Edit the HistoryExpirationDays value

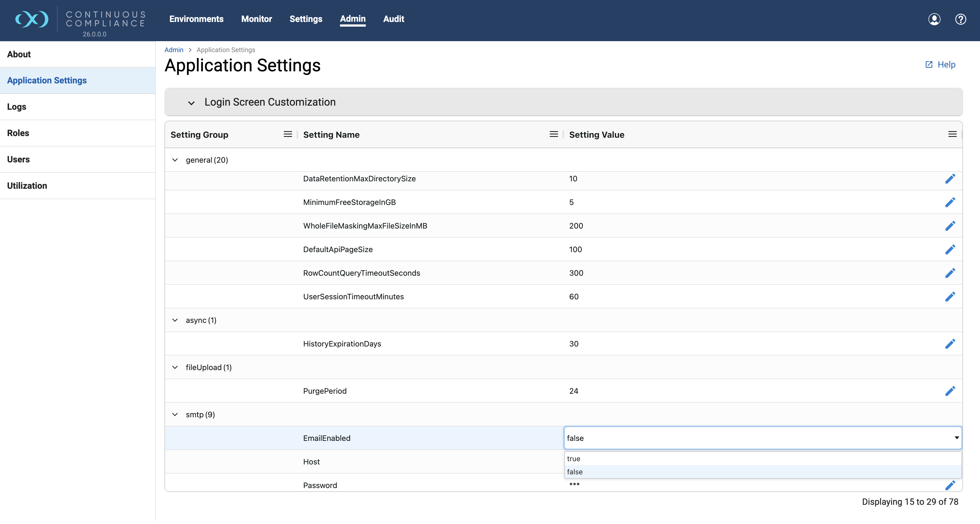[950, 344]
